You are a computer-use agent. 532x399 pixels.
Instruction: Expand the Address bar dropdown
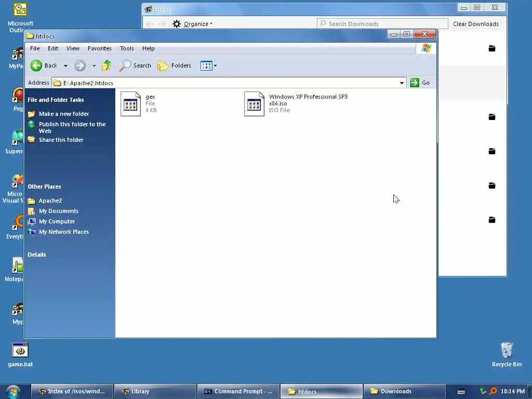coord(402,83)
